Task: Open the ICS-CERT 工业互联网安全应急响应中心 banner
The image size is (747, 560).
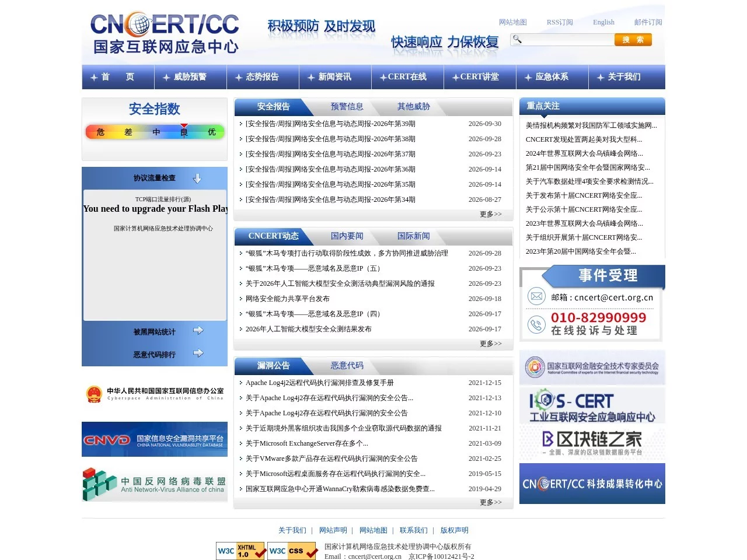Action: pyautogui.click(x=592, y=407)
